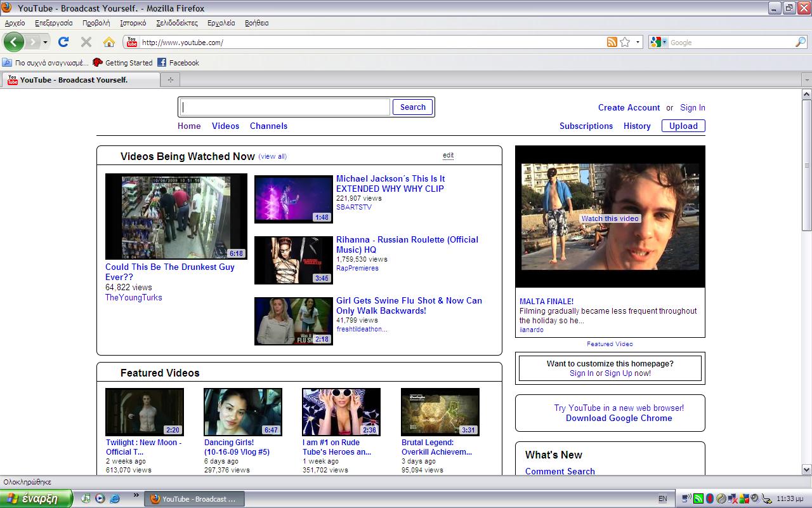Open the location bar history dropdown

[638, 43]
